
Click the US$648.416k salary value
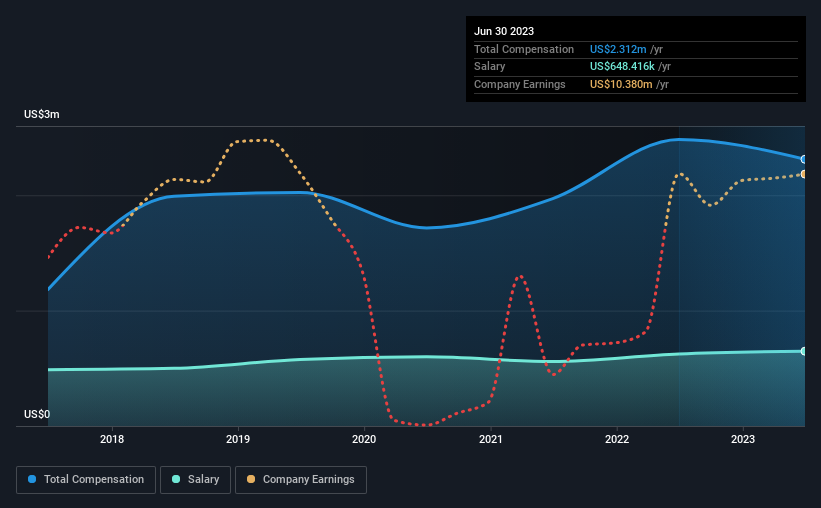pos(622,67)
